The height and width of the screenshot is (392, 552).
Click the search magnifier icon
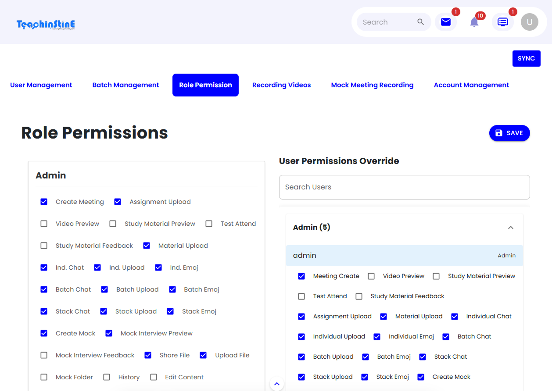click(x=420, y=22)
